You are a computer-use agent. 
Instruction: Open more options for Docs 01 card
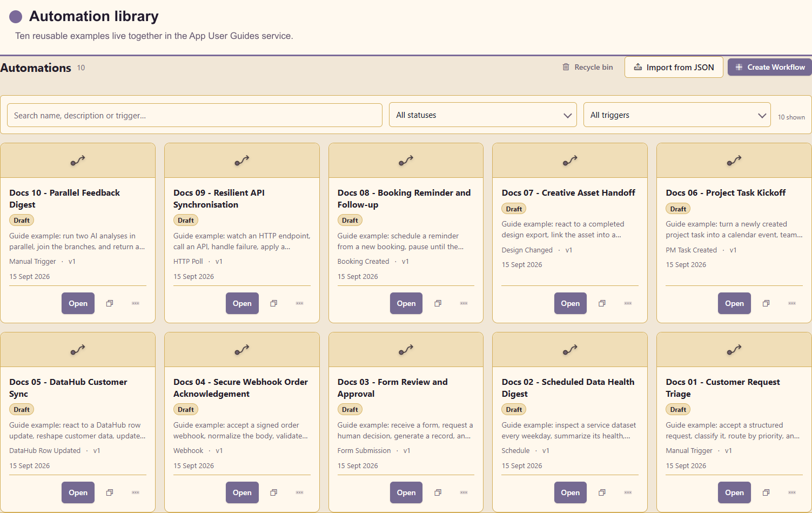(792, 492)
